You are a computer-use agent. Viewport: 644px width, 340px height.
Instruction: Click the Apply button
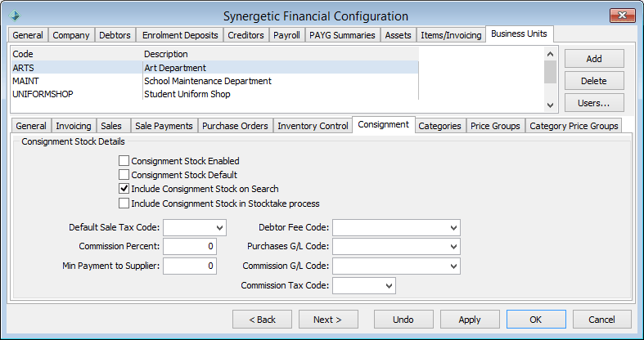coord(470,320)
